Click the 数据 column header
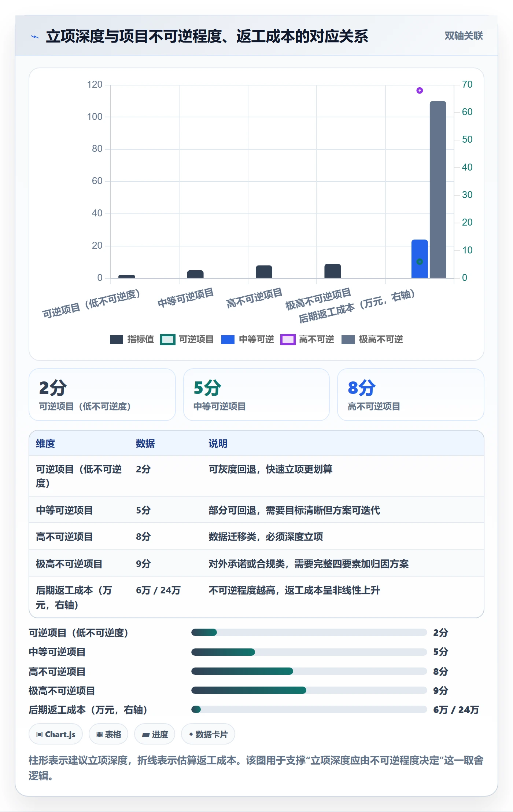513x812 pixels. pyautogui.click(x=145, y=443)
